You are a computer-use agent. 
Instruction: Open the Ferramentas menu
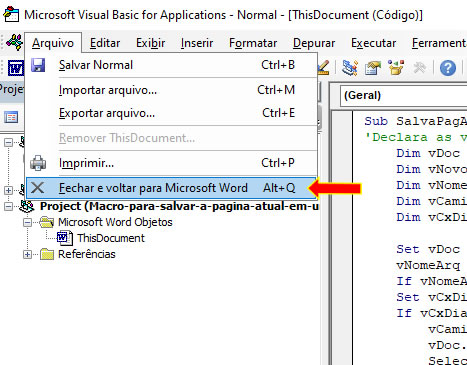coord(439,43)
